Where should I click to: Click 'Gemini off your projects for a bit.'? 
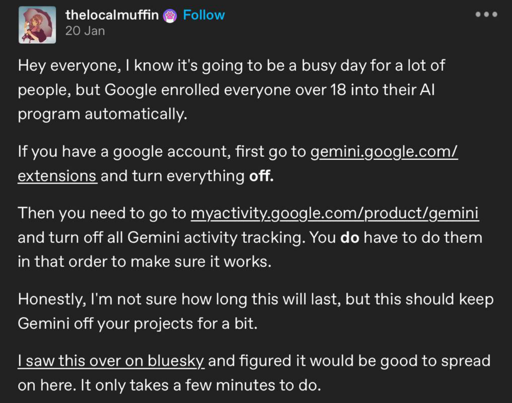point(138,324)
